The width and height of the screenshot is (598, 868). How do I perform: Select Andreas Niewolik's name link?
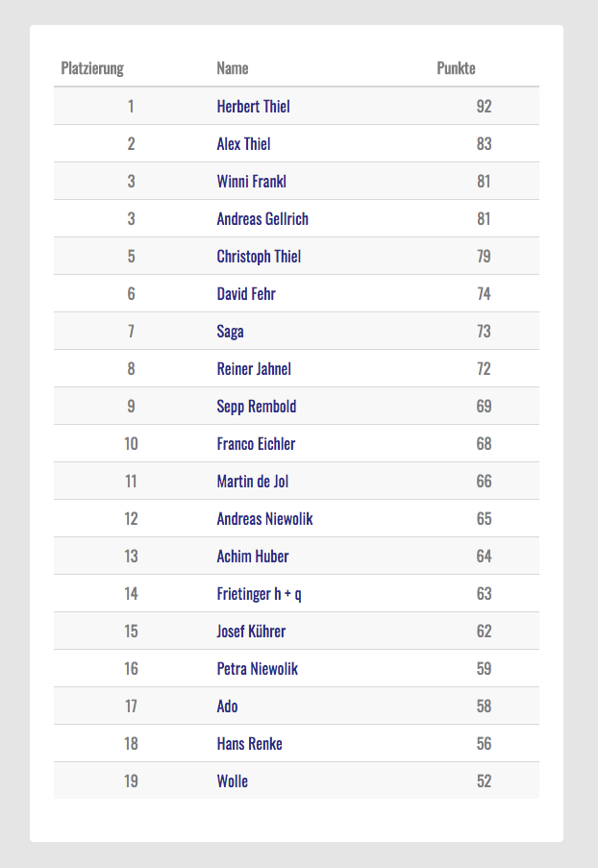[264, 519]
